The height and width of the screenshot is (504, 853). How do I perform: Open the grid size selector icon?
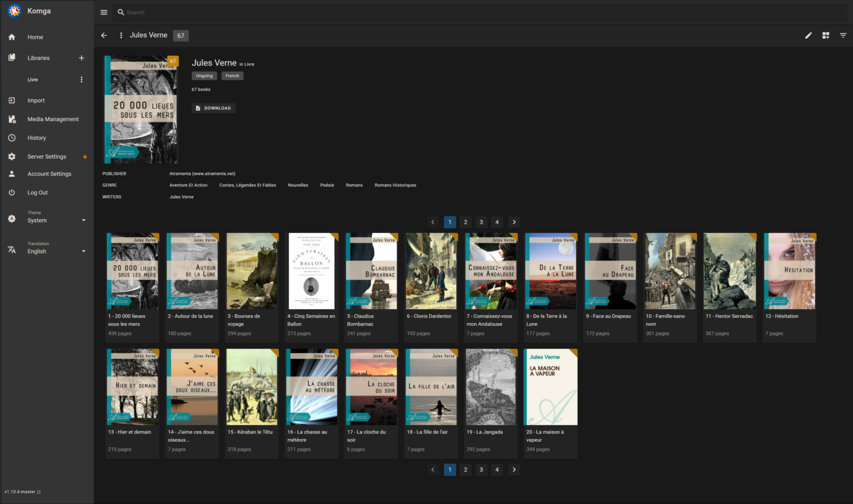click(x=826, y=36)
